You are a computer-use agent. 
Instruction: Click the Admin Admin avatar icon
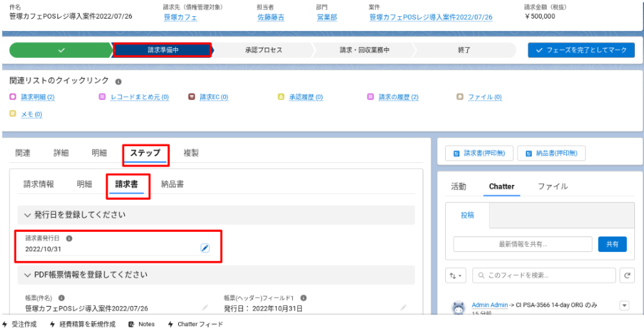(x=458, y=308)
